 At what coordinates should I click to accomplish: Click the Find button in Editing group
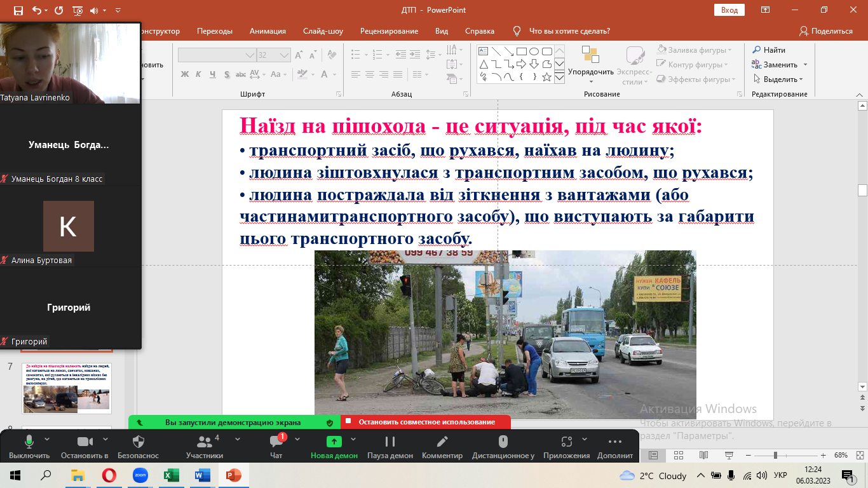point(769,50)
